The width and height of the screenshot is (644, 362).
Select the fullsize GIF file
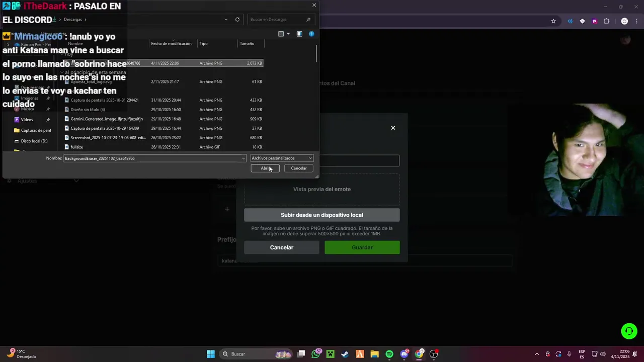point(164,147)
